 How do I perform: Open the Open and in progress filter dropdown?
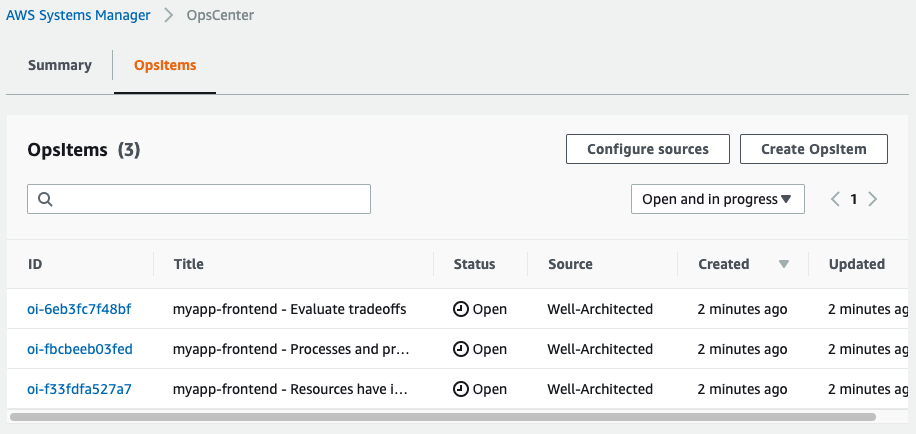pos(718,199)
